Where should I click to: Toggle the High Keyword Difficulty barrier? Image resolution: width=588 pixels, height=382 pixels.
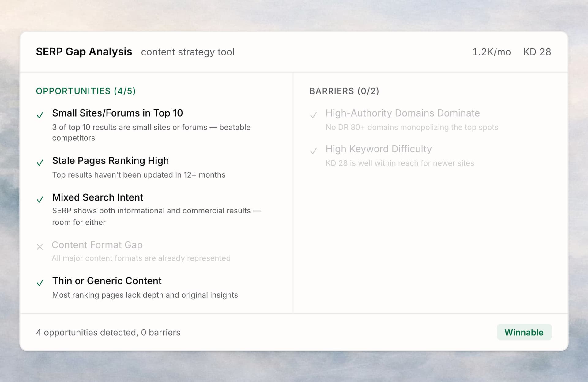coord(379,149)
